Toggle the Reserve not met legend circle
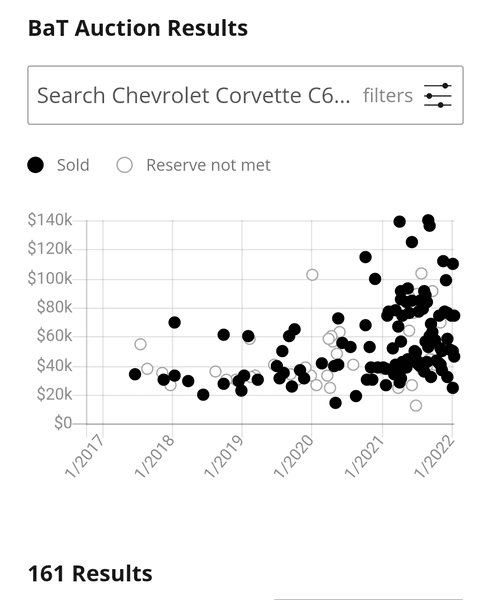 pos(125,165)
